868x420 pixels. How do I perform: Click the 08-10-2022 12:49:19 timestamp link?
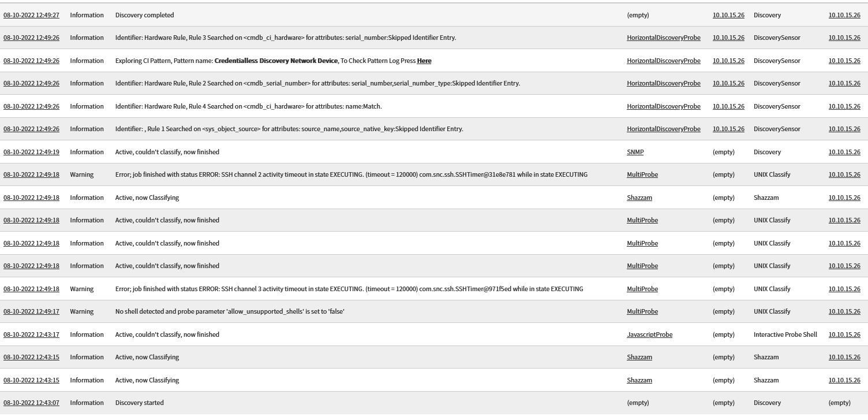coord(31,152)
